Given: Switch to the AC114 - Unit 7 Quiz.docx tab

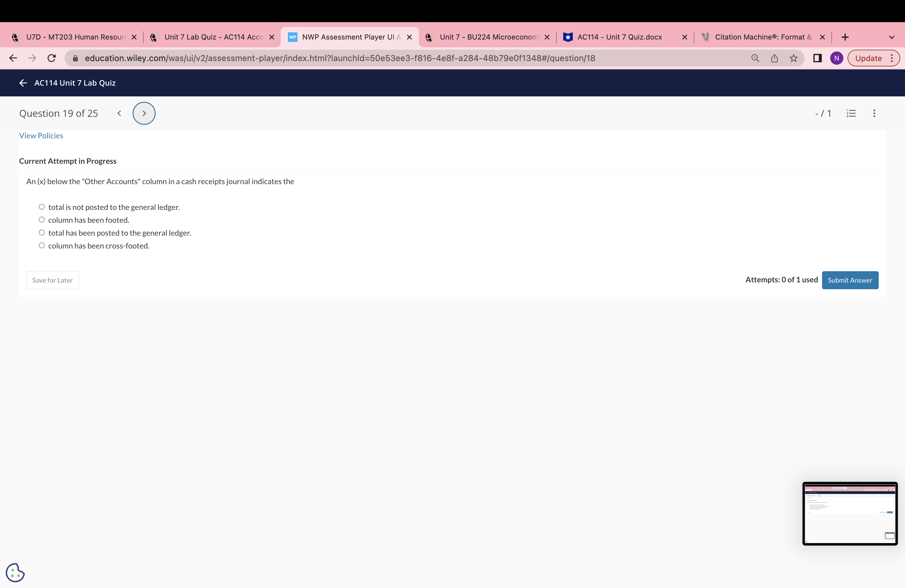Looking at the screenshot, I should pyautogui.click(x=619, y=37).
